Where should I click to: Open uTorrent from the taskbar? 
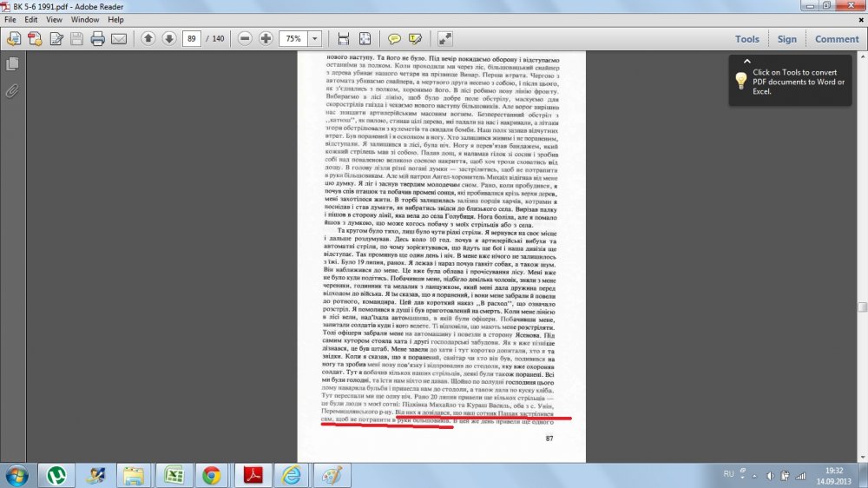click(x=56, y=475)
